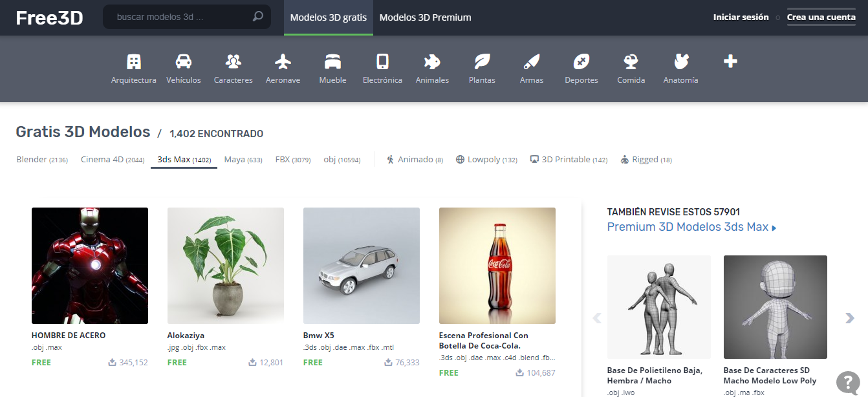The height and width of the screenshot is (397, 868).
Task: Filter models by 3D Printable
Action: (x=569, y=160)
